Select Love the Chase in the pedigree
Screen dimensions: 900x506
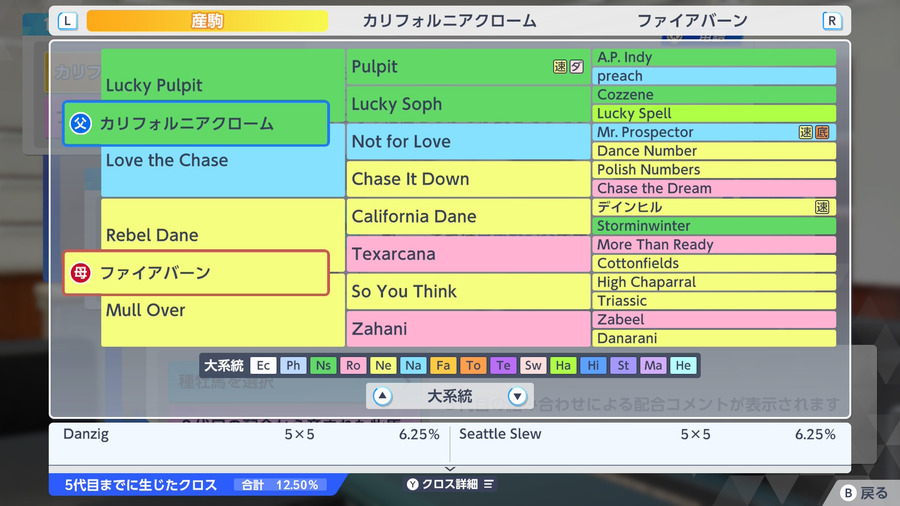coord(166,160)
